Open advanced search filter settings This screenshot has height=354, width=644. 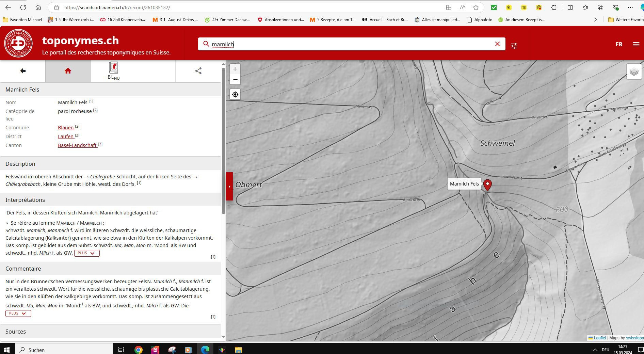[514, 46]
